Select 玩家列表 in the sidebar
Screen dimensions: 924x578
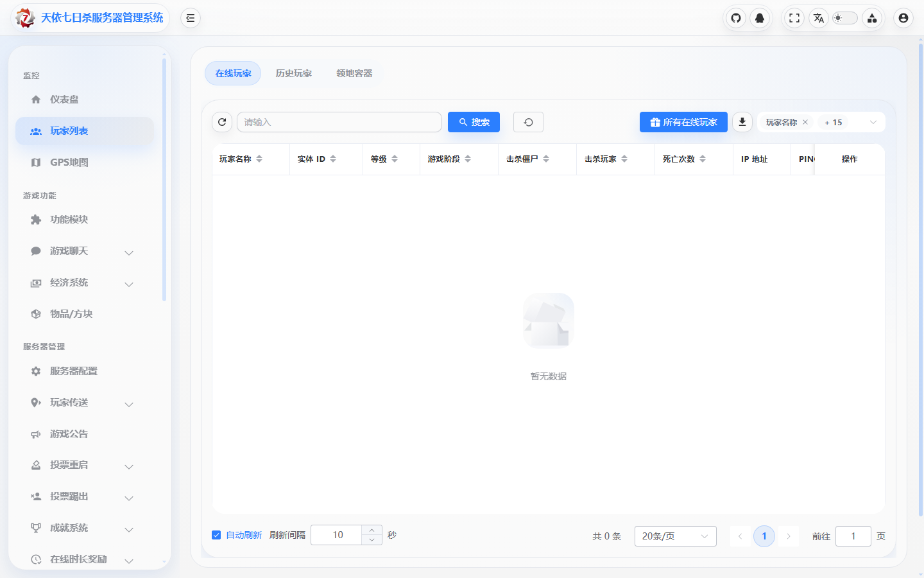[x=85, y=131]
